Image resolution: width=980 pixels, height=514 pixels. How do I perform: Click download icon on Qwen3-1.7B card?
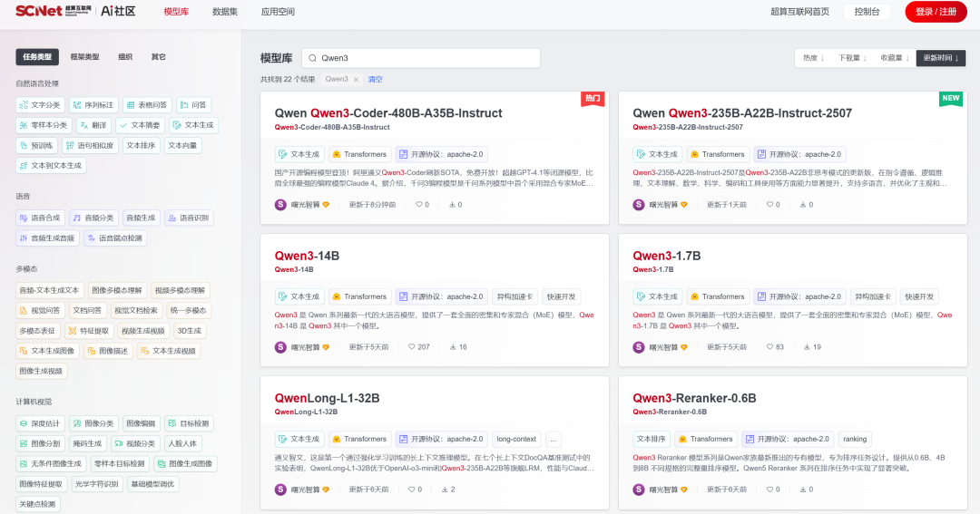tap(807, 347)
